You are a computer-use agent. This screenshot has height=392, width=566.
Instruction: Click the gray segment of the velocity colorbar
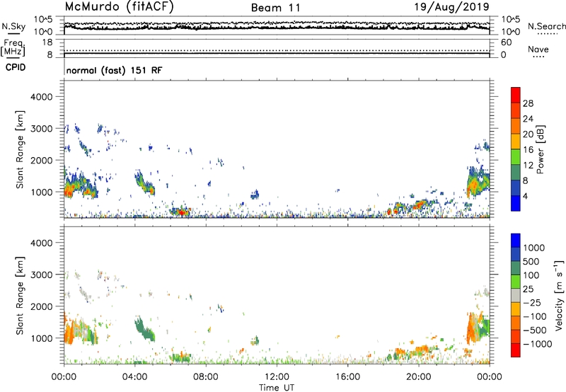pyautogui.click(x=516, y=295)
